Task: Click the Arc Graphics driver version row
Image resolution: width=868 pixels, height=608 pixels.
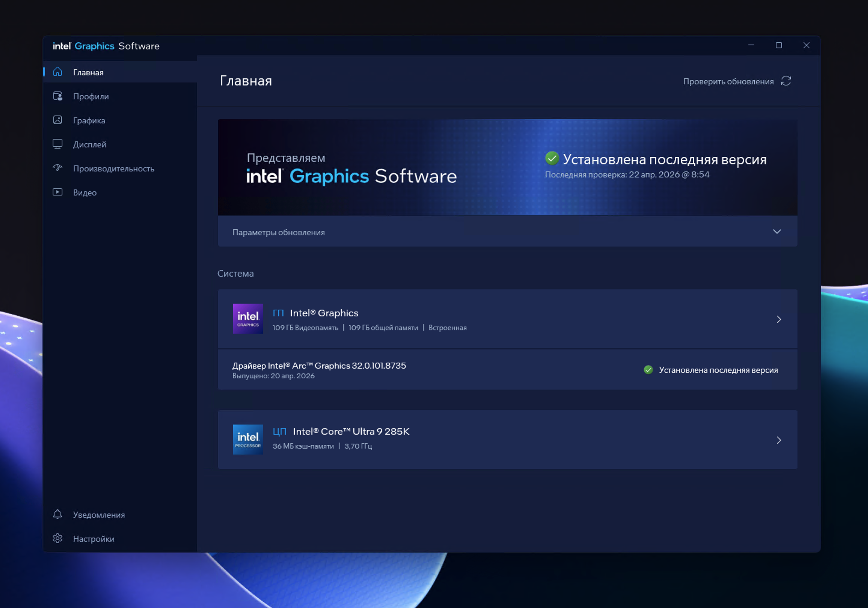Action: 319,370
